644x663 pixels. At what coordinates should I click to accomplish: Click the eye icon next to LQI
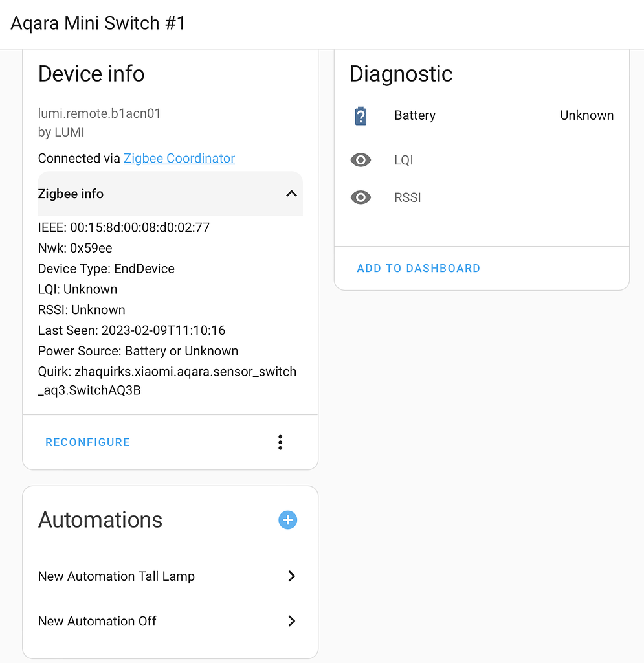(x=361, y=160)
